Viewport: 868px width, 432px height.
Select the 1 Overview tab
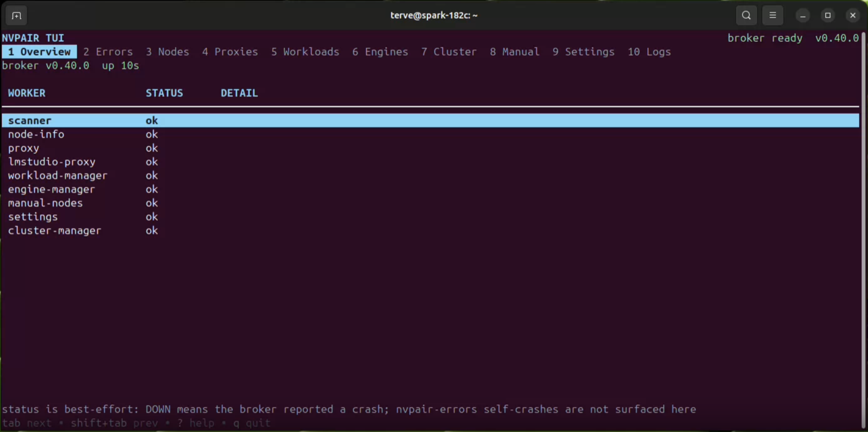[x=39, y=52]
